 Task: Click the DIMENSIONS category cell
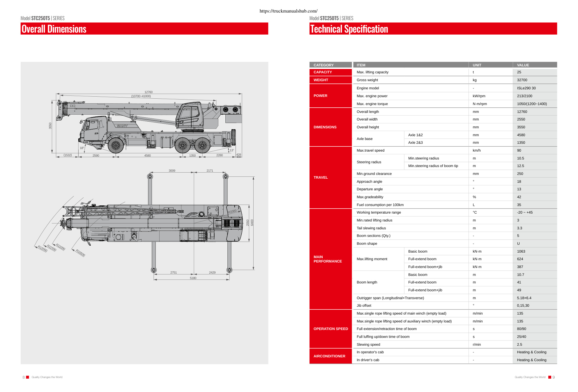click(x=330, y=127)
